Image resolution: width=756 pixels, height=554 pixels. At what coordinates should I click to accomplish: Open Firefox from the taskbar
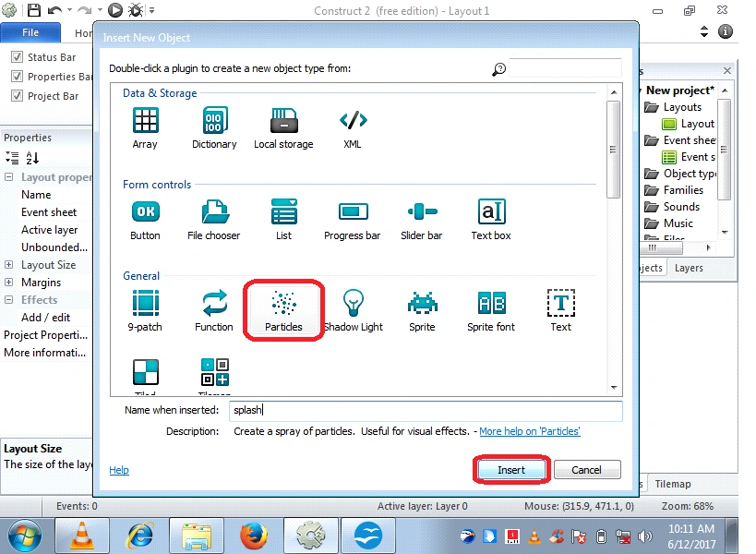click(253, 536)
